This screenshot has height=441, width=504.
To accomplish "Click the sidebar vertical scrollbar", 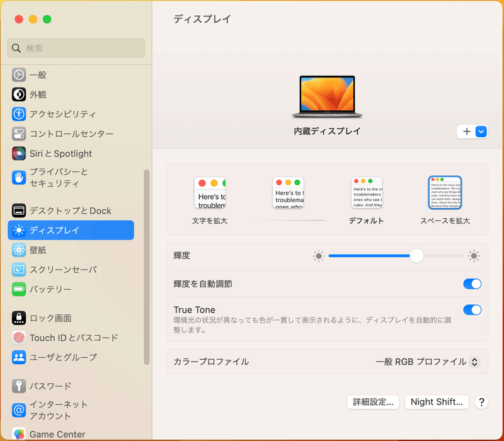I will click(x=147, y=267).
